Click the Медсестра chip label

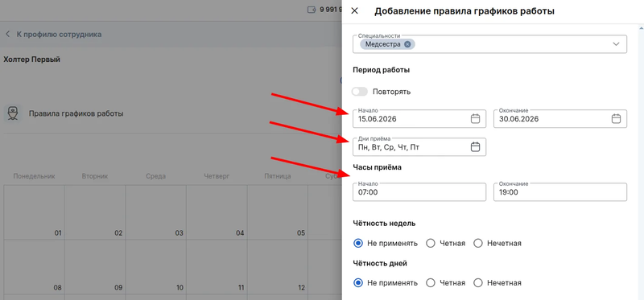[383, 44]
